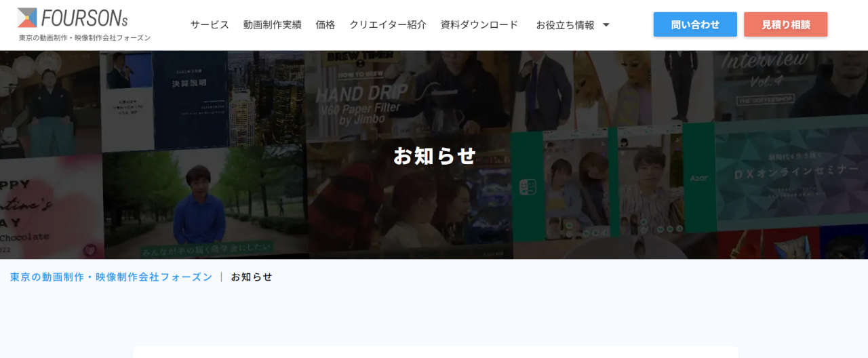Open the サービス menu item
Screen dimensions: 868x358
coord(210,24)
